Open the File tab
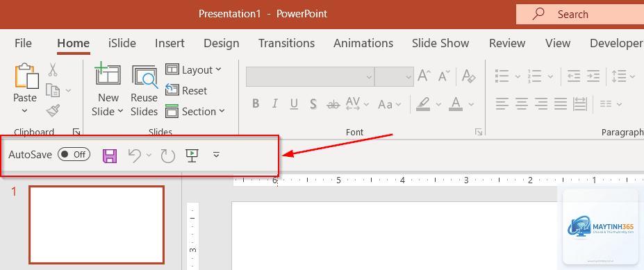Viewport: 644px width, 270px height. pyautogui.click(x=23, y=43)
